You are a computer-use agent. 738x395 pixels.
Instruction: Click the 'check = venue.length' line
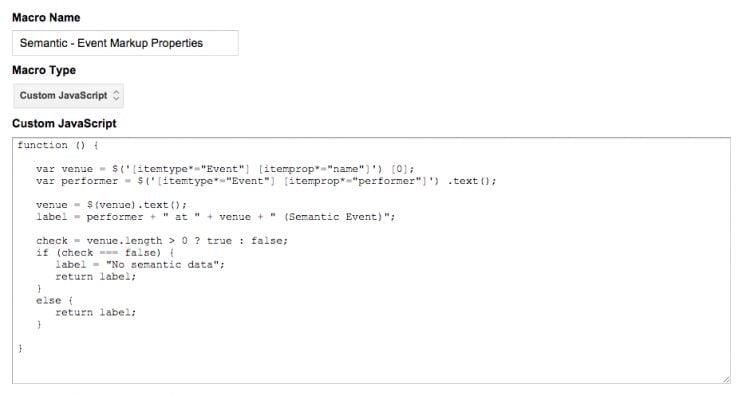click(x=161, y=241)
